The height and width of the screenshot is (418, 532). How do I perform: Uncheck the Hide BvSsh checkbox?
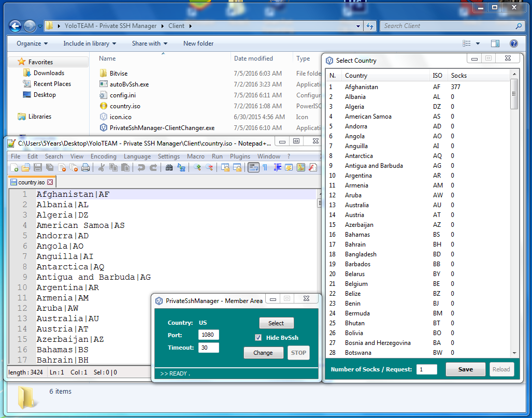tap(258, 338)
